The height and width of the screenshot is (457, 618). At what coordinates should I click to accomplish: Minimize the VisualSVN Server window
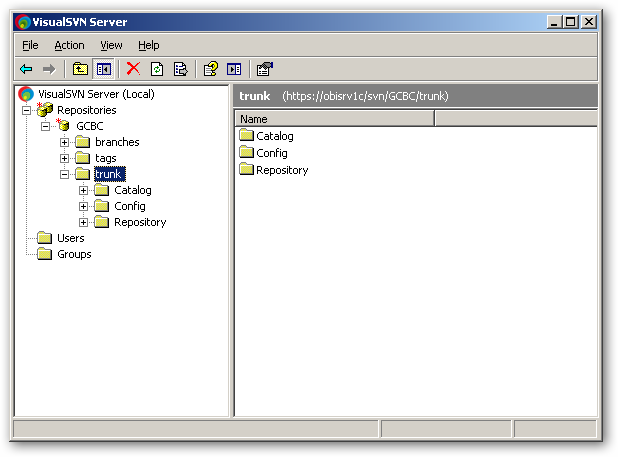click(554, 22)
